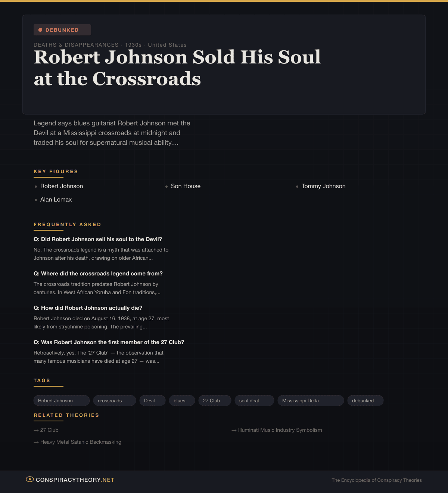
Task: Expand question on crossroads legend origin
Action: (98, 274)
